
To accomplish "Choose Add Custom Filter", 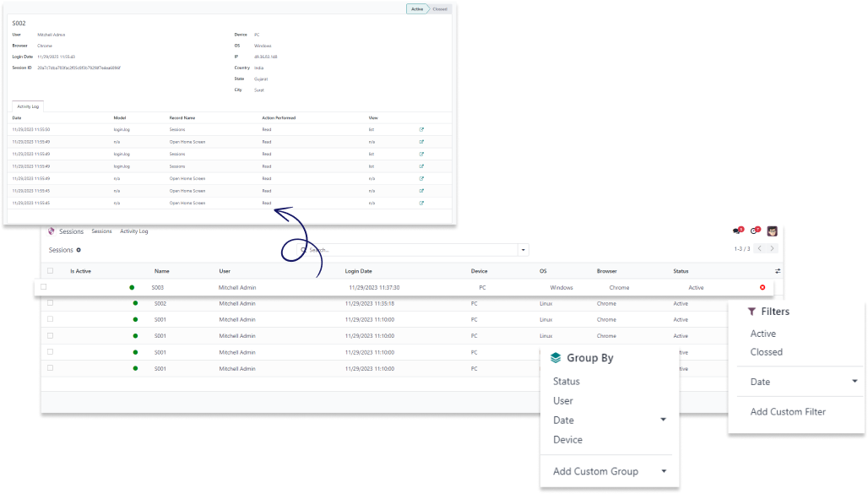I will tap(788, 411).
